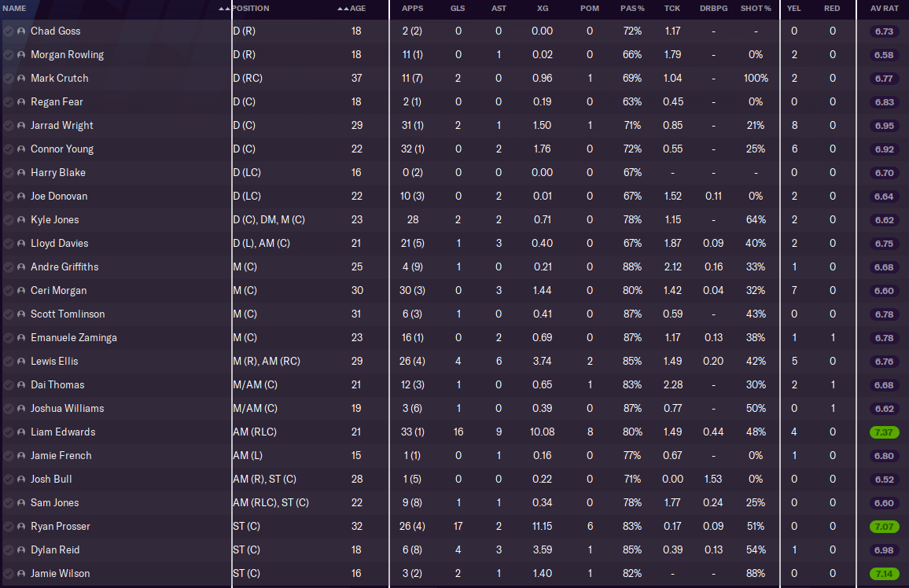Open Emanuele Zaminga's player profile
Viewport: 909px width, 588px height.
tap(72, 338)
